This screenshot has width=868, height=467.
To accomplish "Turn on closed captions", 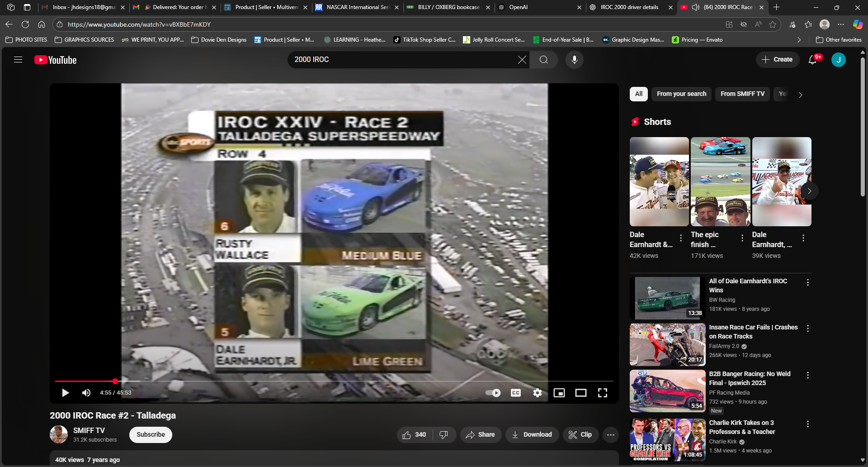I will tap(515, 393).
